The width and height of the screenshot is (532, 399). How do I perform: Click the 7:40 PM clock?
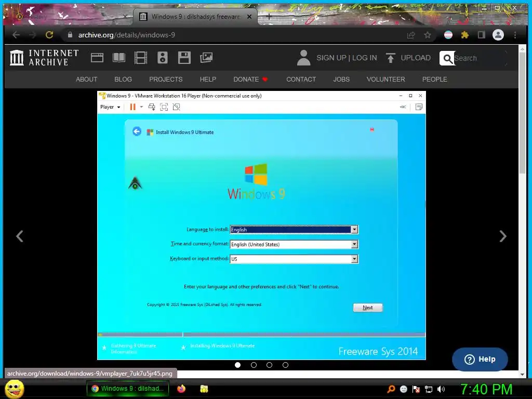pos(486,389)
